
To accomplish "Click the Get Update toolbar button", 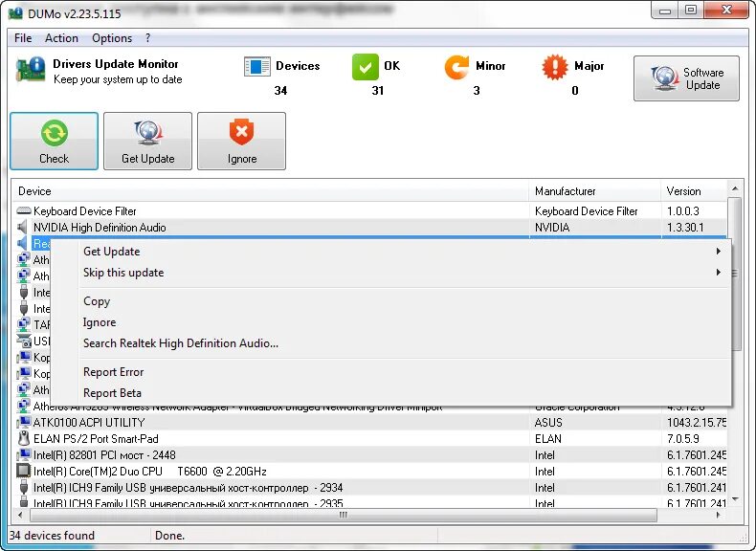I will pyautogui.click(x=147, y=141).
